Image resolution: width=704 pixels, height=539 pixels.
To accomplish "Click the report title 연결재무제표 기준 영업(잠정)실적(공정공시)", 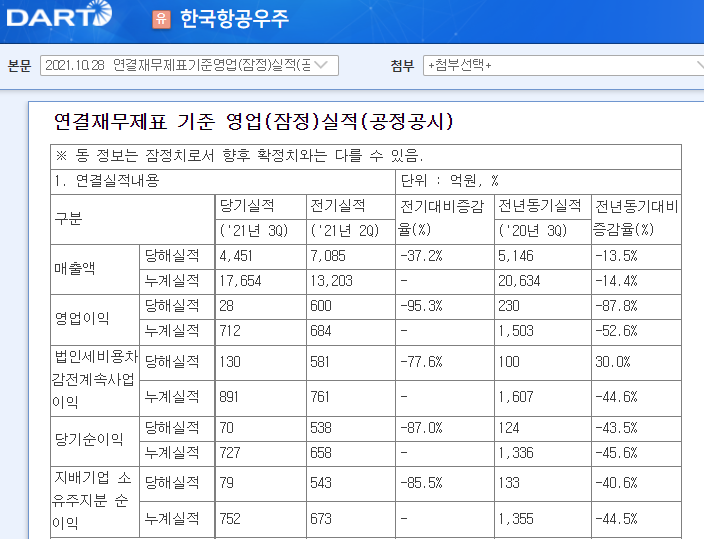I will [253, 122].
